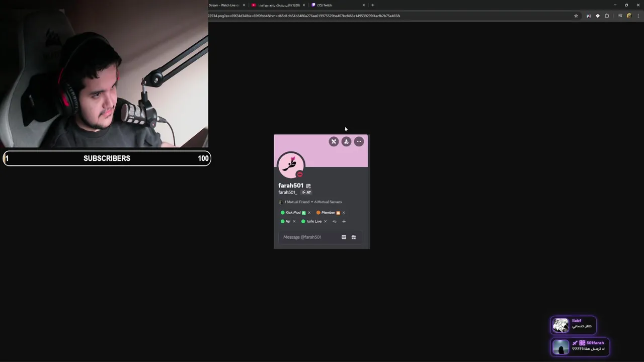Screen dimensions: 644x362
Task: Expand the +5 hidden roles
Action: click(x=334, y=221)
